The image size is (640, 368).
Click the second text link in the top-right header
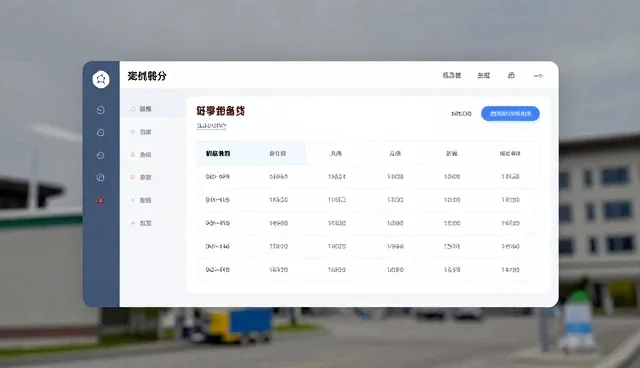coord(484,75)
